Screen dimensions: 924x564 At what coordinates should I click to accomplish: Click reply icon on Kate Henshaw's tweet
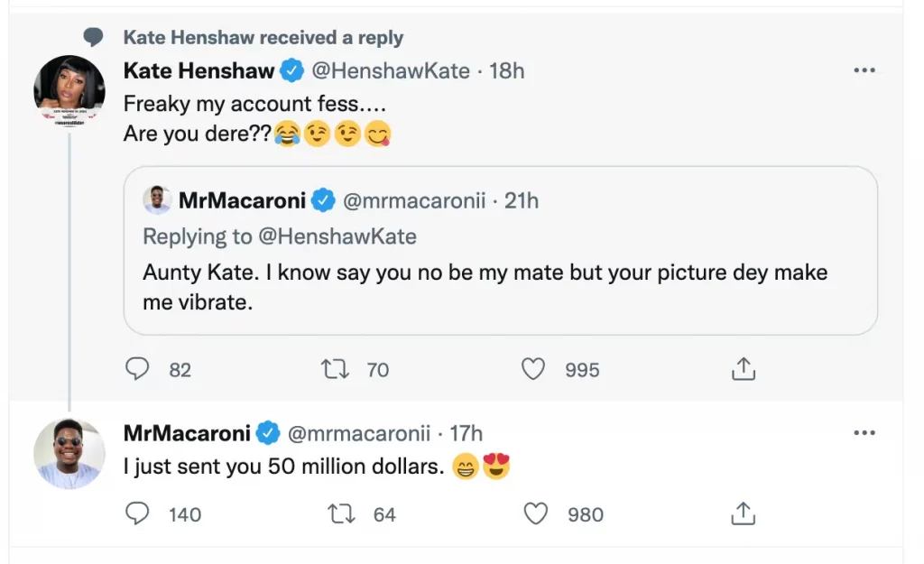click(136, 369)
